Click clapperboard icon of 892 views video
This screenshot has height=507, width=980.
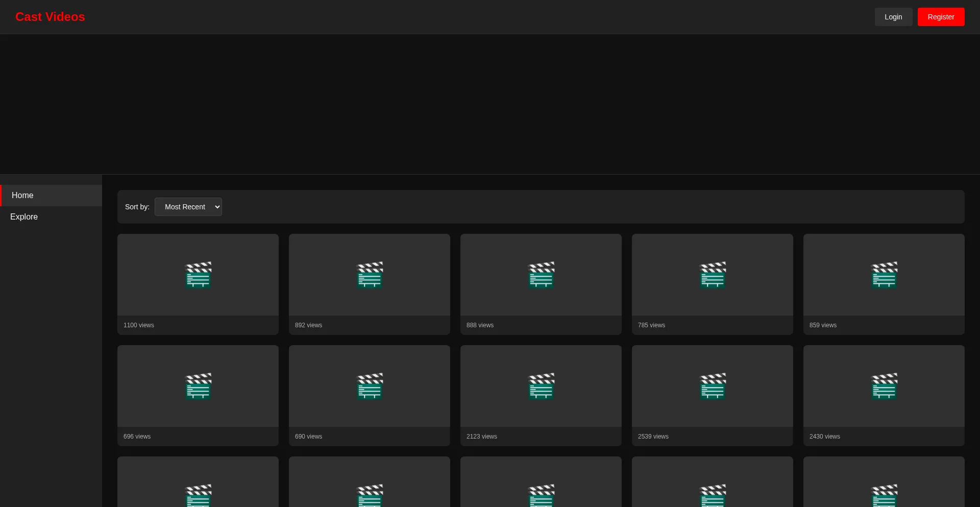tap(370, 275)
